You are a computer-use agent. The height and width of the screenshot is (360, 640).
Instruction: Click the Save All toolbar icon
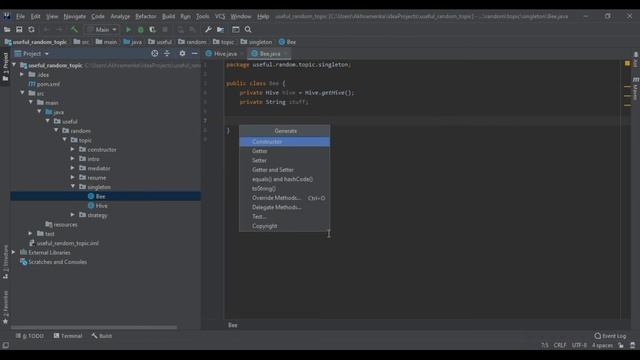point(19,29)
